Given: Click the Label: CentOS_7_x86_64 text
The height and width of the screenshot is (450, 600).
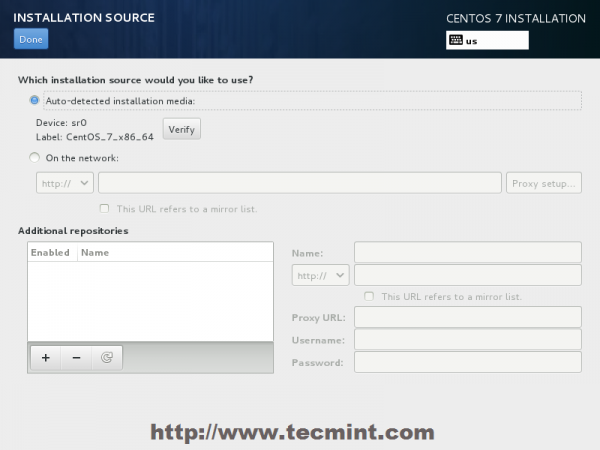Looking at the screenshot, I should [x=95, y=137].
